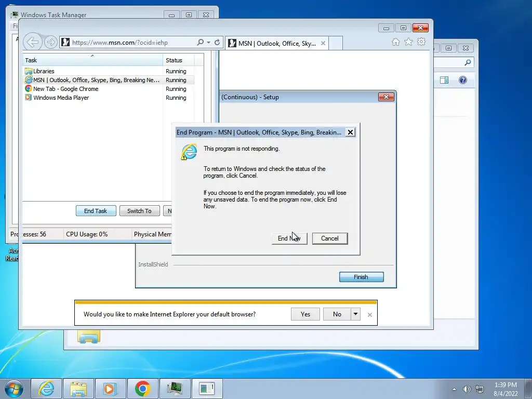This screenshot has height=399, width=532.
Task: Sort by the Status column header
Action: pos(179,60)
